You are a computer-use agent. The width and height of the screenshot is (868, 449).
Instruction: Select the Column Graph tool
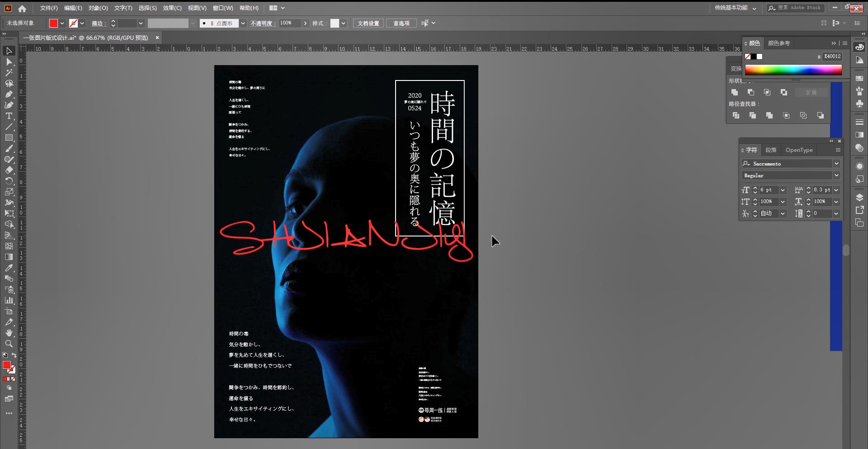9,300
